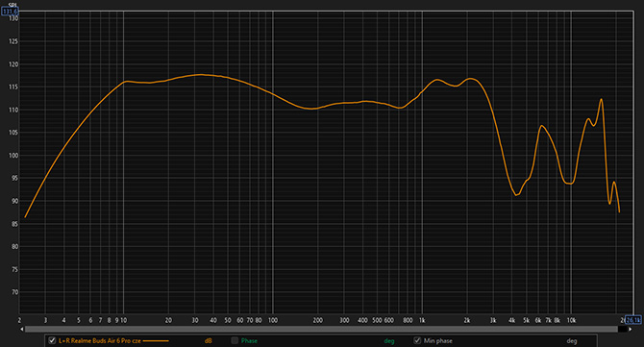Click the orange trace color line in legend
644x347 pixels.
coord(156,341)
